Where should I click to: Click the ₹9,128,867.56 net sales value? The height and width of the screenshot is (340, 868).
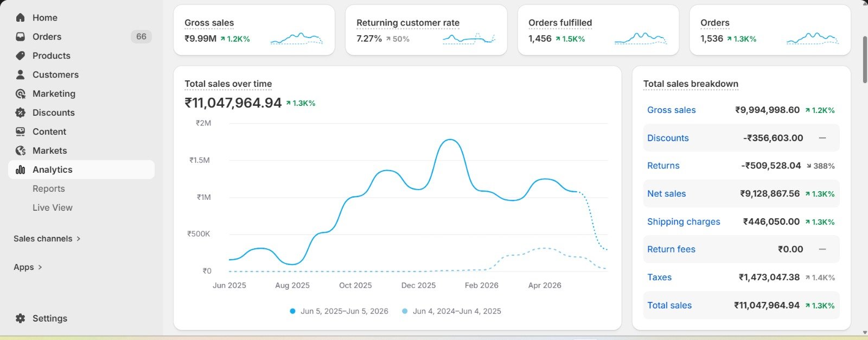(x=770, y=193)
